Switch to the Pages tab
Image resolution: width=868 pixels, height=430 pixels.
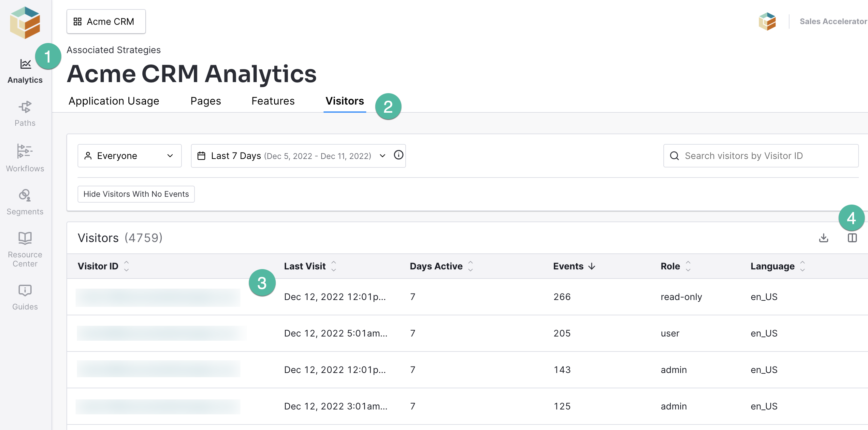[x=206, y=101]
